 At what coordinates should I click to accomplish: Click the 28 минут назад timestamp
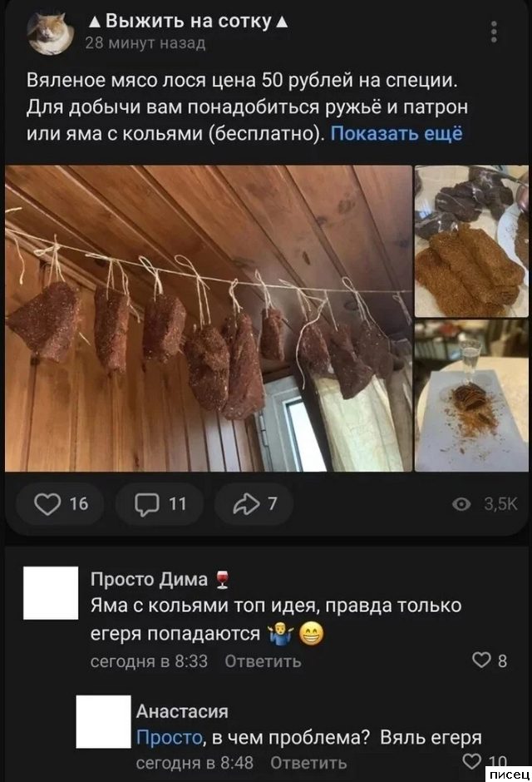tap(145, 43)
